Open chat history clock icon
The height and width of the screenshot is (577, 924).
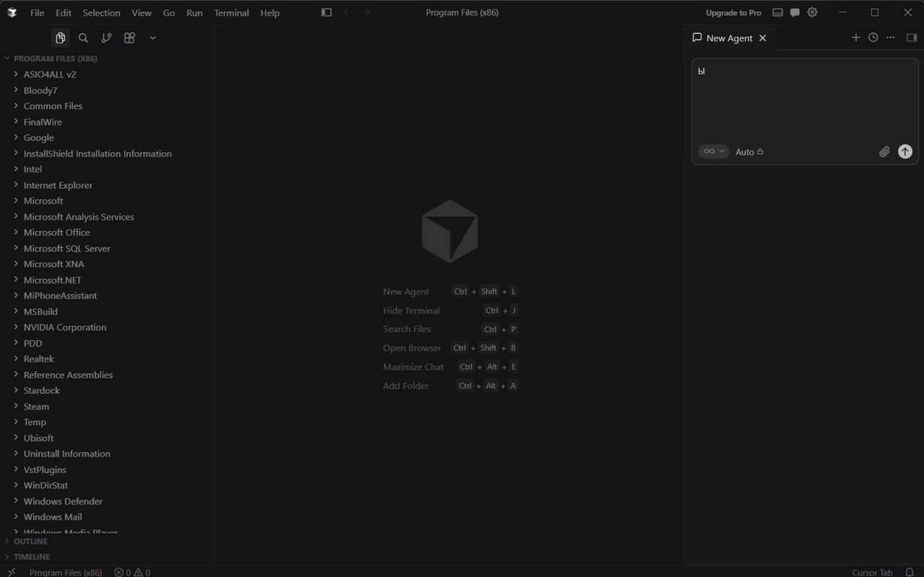[x=873, y=38]
